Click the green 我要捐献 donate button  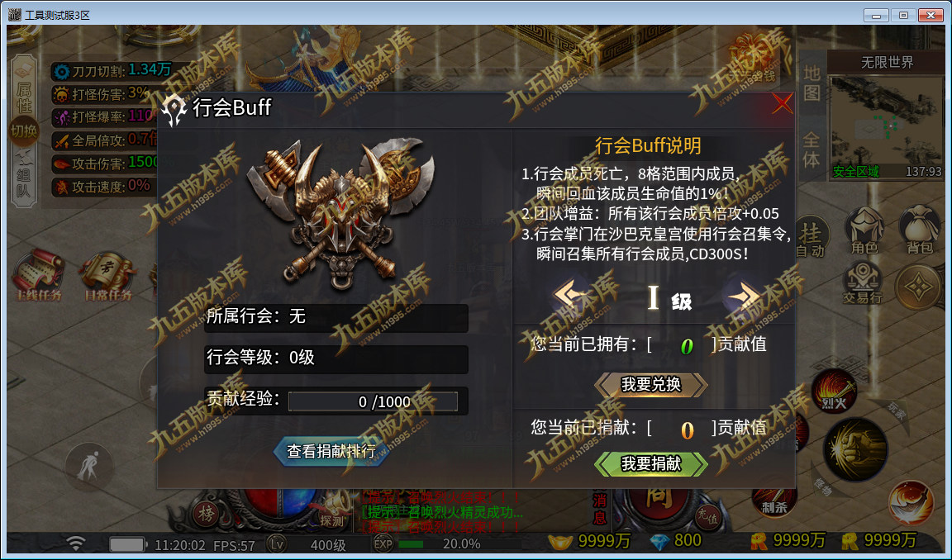coord(651,464)
